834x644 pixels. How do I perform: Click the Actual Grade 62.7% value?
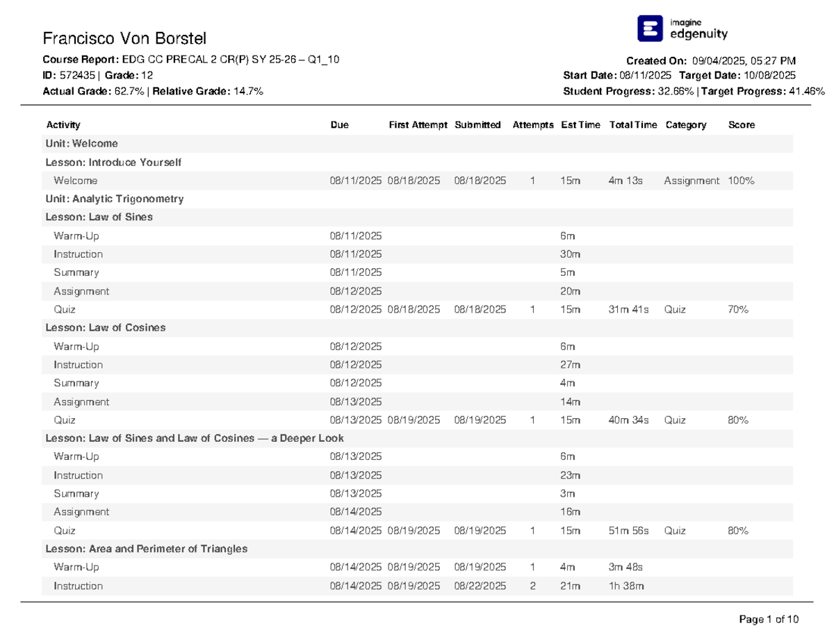(x=128, y=91)
